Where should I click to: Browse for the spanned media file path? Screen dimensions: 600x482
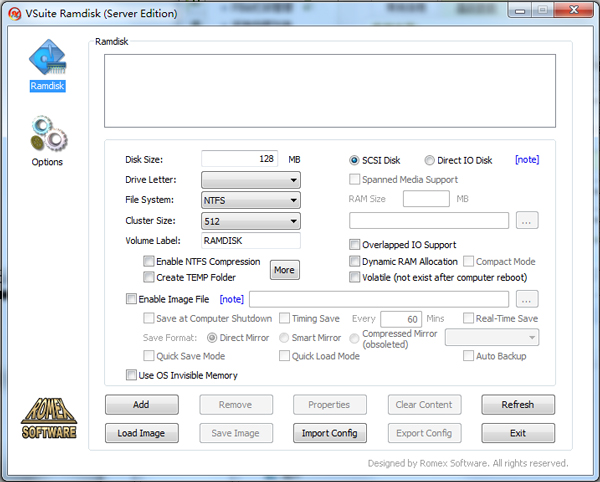tap(527, 220)
